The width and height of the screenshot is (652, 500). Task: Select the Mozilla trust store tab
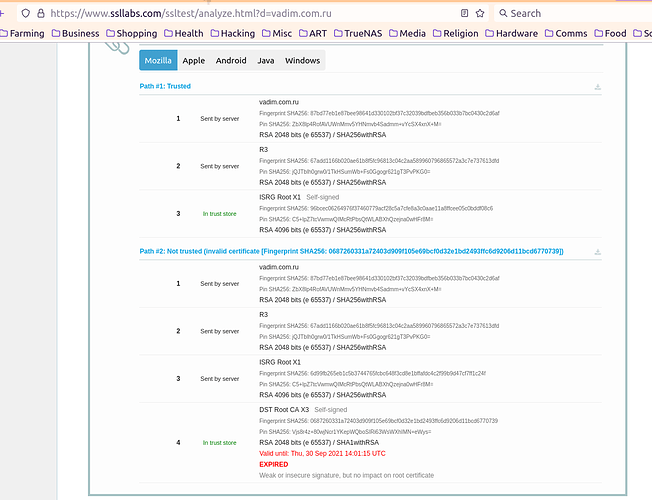pyautogui.click(x=158, y=60)
